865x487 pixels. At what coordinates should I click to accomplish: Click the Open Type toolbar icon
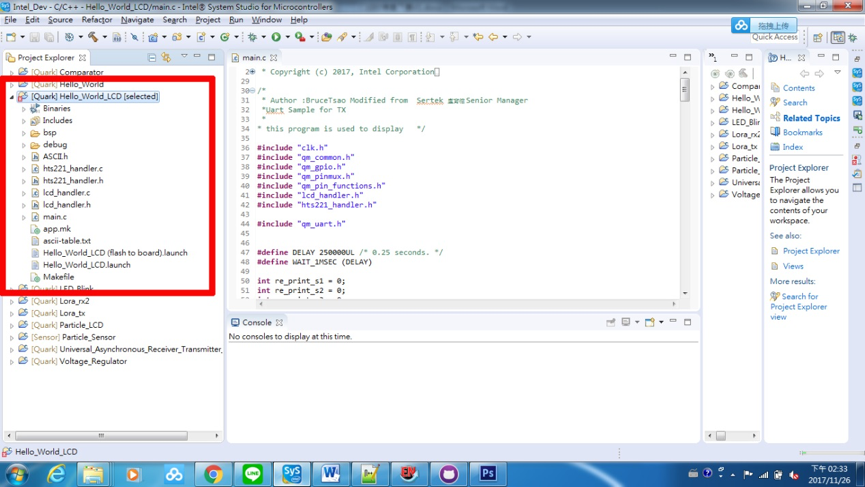[x=327, y=37]
